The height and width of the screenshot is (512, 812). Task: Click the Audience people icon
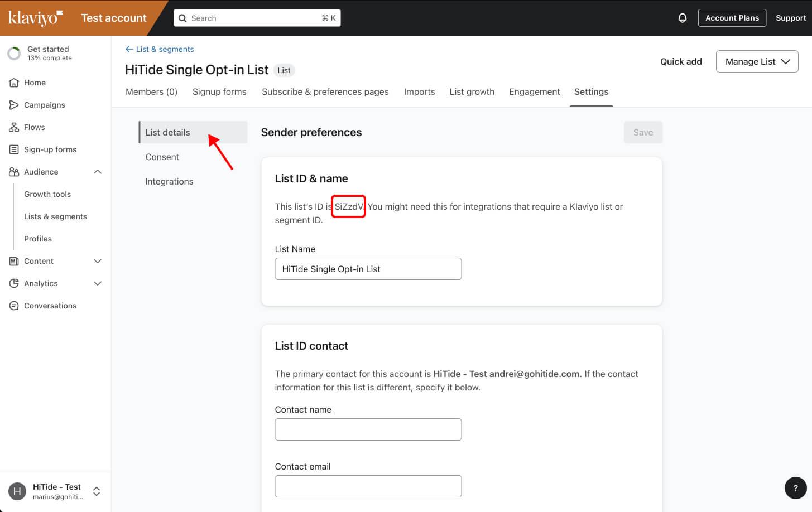tap(14, 172)
